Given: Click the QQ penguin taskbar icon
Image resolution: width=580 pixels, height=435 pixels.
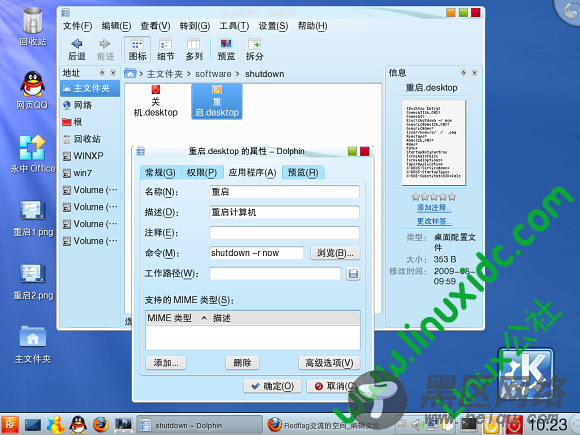Looking at the screenshot, I should (x=78, y=425).
